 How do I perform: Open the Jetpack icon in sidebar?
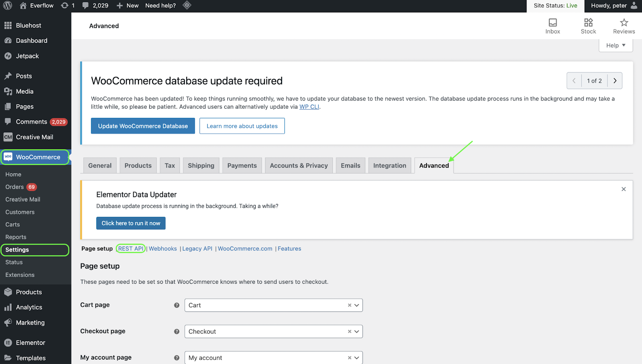[x=8, y=56]
